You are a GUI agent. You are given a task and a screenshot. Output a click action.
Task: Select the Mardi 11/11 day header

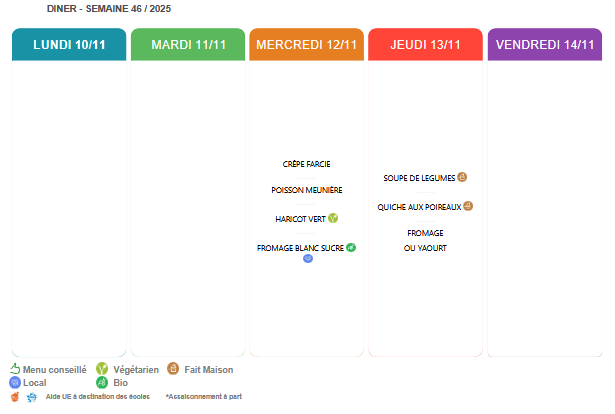coord(188,45)
